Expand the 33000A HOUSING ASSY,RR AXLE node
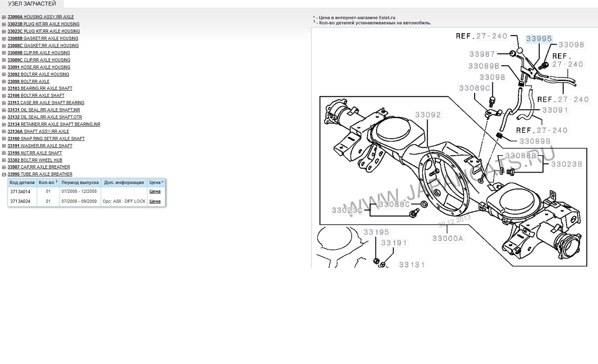This screenshot has height=364, width=598. tap(4, 17)
